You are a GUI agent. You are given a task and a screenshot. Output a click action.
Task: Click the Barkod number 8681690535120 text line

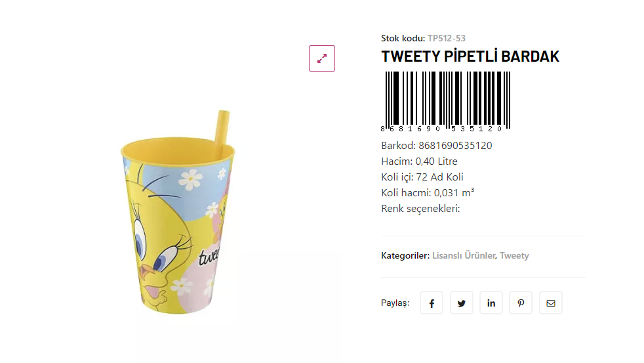click(437, 146)
